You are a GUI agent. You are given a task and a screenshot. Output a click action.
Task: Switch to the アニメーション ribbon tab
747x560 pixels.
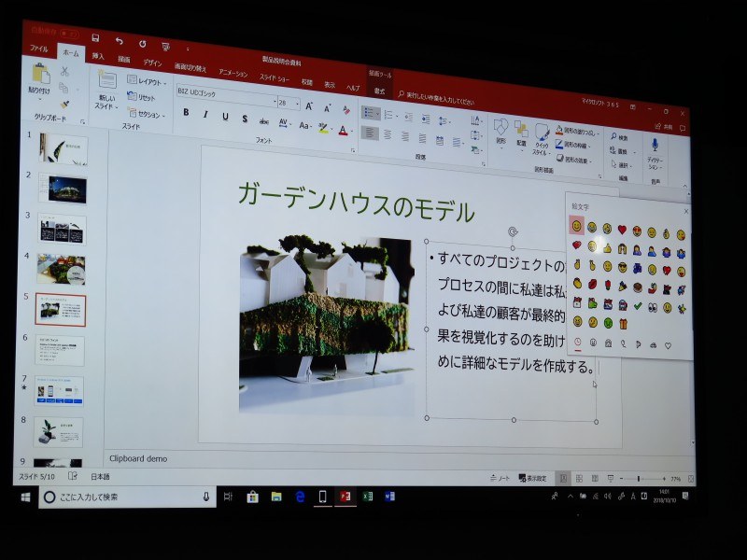click(233, 72)
